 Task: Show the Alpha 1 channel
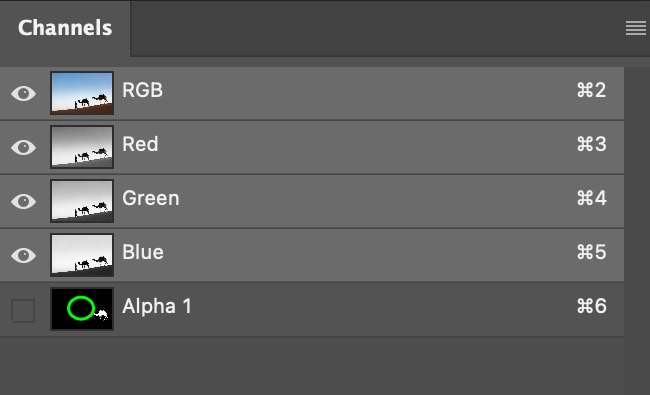(23, 310)
